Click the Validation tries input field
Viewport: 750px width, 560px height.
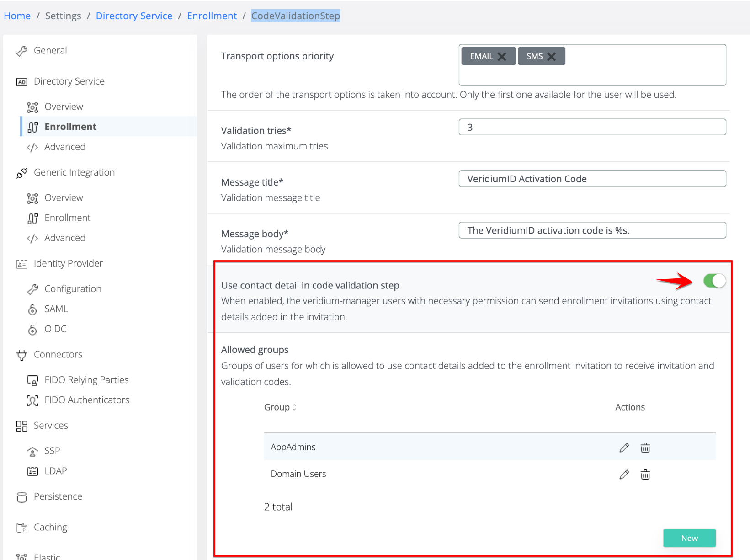[592, 127]
